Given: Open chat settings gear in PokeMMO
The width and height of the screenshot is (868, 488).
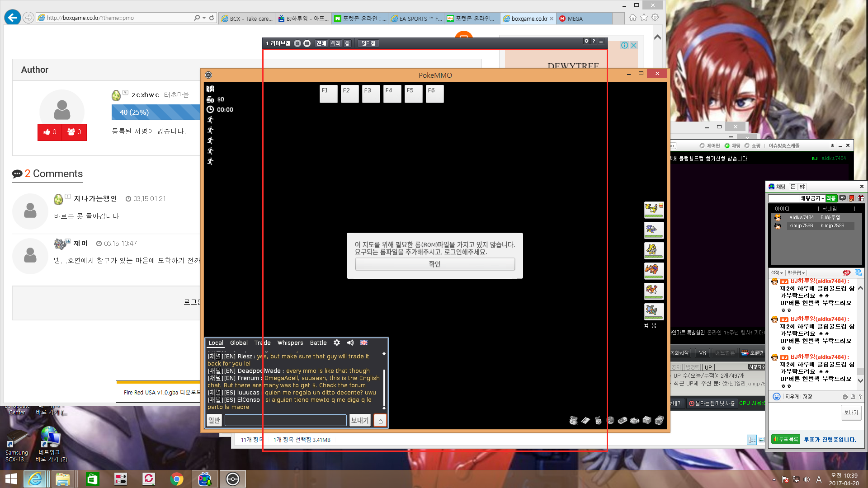Looking at the screenshot, I should pos(337,343).
